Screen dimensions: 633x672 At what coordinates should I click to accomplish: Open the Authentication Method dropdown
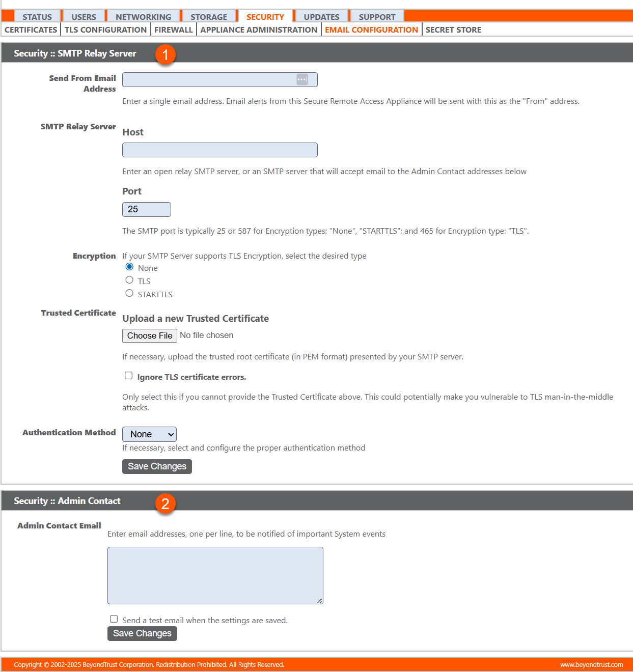pyautogui.click(x=149, y=434)
